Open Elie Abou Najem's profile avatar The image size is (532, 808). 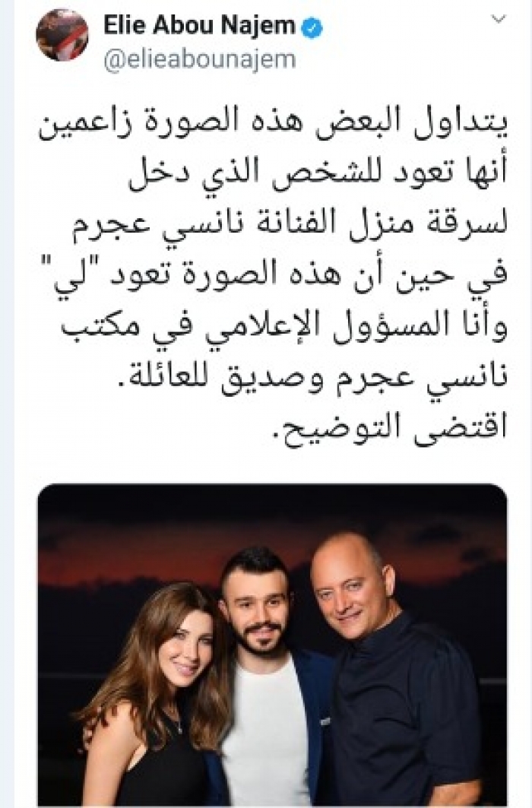click(x=62, y=35)
